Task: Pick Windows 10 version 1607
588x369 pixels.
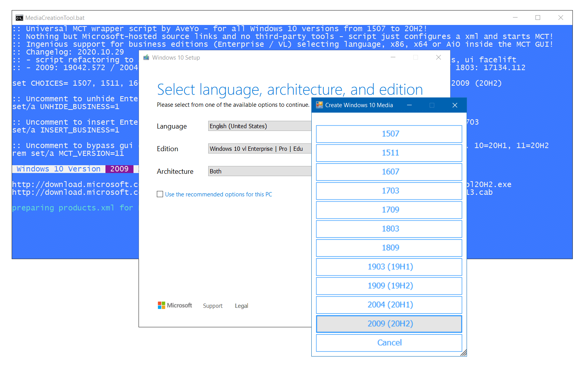Action: pyautogui.click(x=389, y=172)
